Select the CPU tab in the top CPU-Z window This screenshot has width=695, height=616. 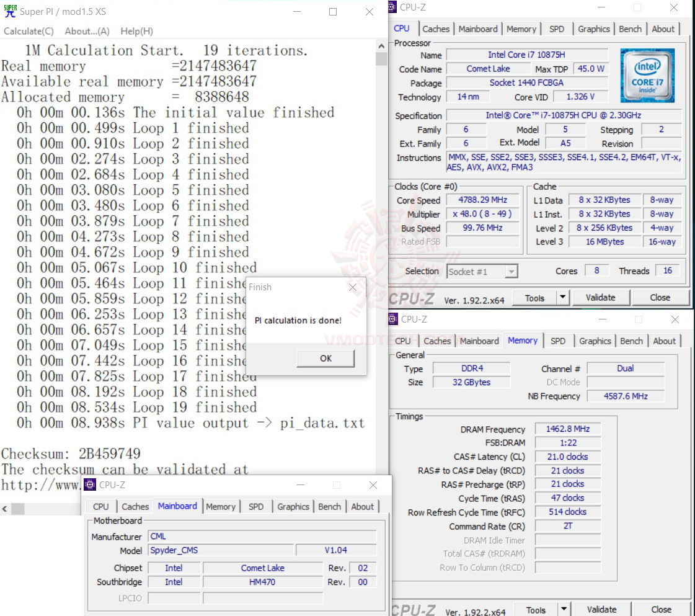(402, 29)
